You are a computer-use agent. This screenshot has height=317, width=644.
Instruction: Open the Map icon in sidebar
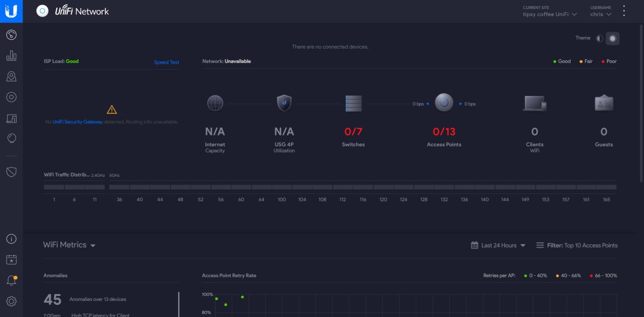(11, 76)
